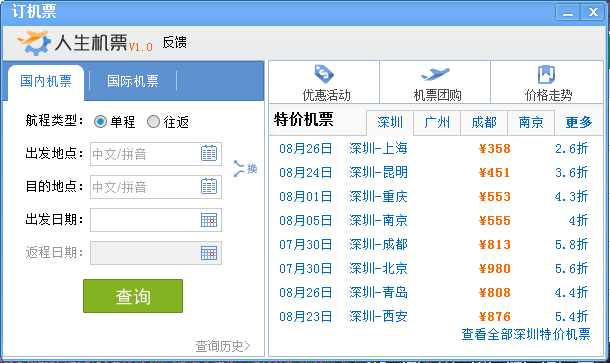Swap departure and destination with 换 icon

tap(245, 168)
